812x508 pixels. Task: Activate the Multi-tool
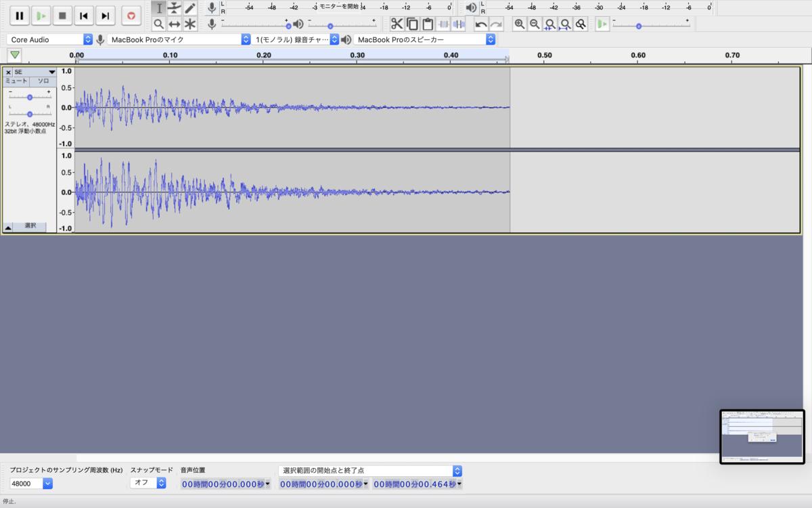(191, 24)
